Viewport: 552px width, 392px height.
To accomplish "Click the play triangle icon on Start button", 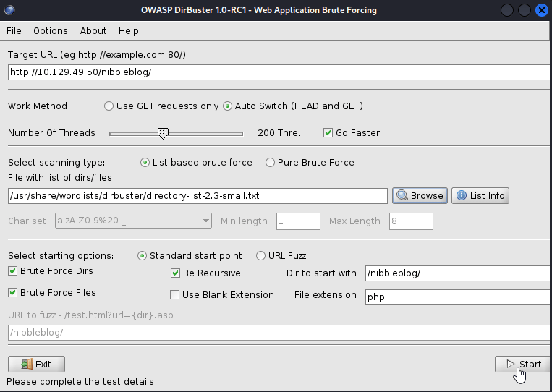I will coord(511,364).
